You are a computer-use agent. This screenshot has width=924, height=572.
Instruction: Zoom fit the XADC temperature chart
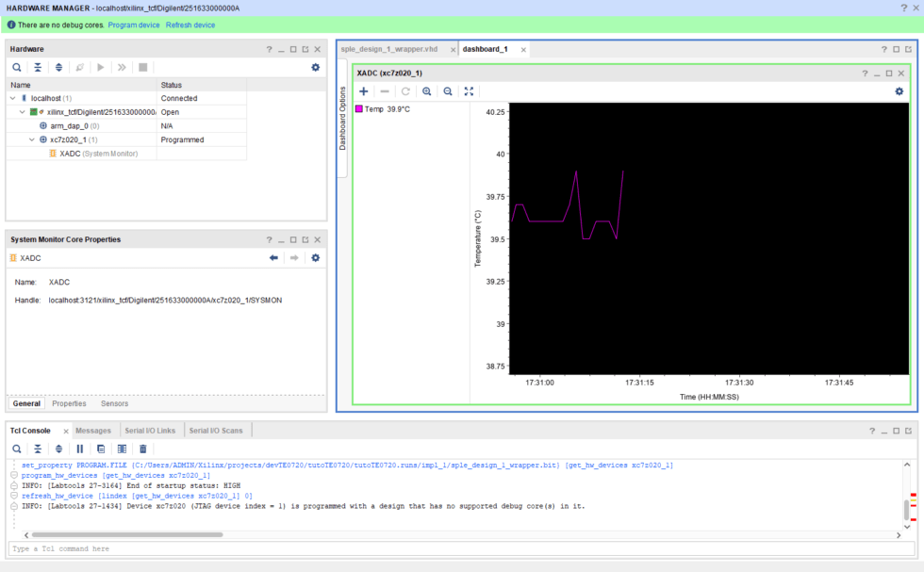click(470, 91)
